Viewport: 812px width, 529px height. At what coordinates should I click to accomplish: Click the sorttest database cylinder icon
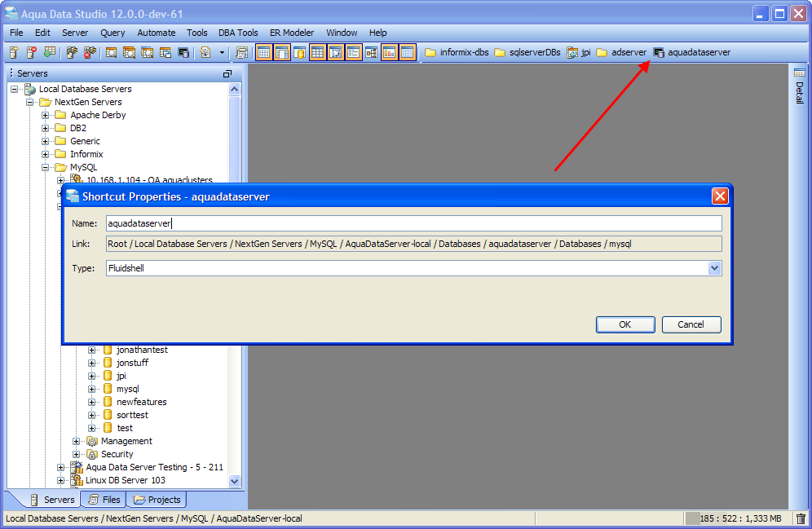(x=108, y=415)
